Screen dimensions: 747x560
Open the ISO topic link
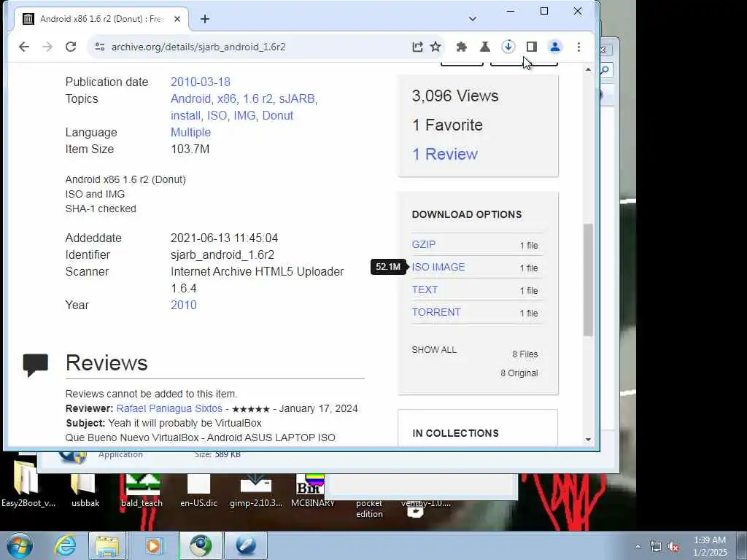point(217,115)
